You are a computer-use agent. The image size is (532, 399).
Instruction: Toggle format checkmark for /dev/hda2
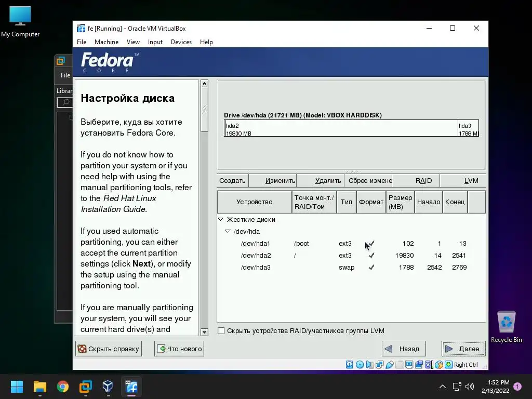(x=371, y=255)
